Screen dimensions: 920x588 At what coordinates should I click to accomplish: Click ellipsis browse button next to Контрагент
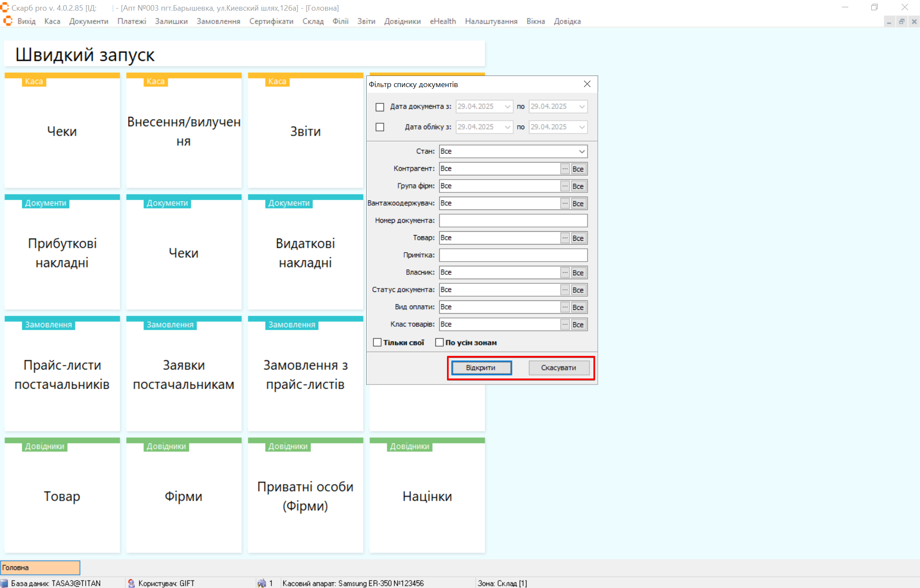point(565,169)
